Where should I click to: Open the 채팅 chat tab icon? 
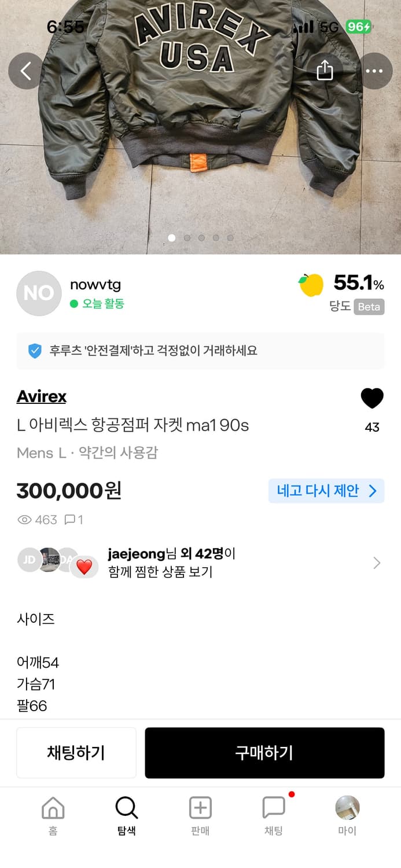(273, 807)
